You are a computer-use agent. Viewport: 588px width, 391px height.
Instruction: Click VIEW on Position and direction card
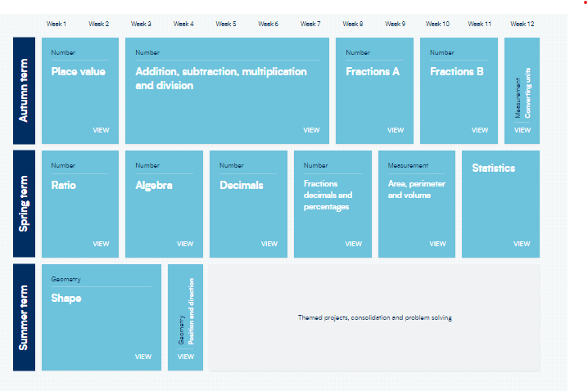(186, 357)
